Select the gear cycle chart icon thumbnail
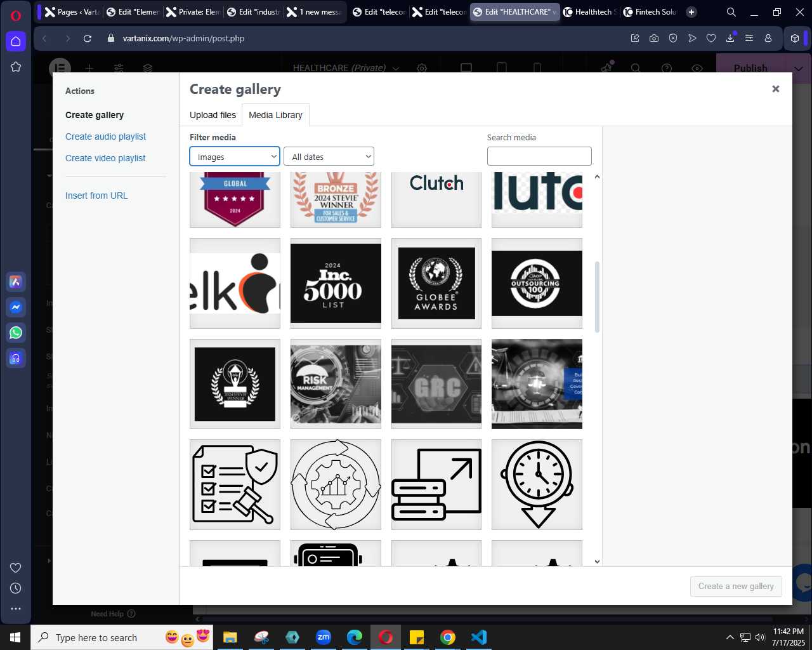This screenshot has height=650, width=812. click(336, 484)
